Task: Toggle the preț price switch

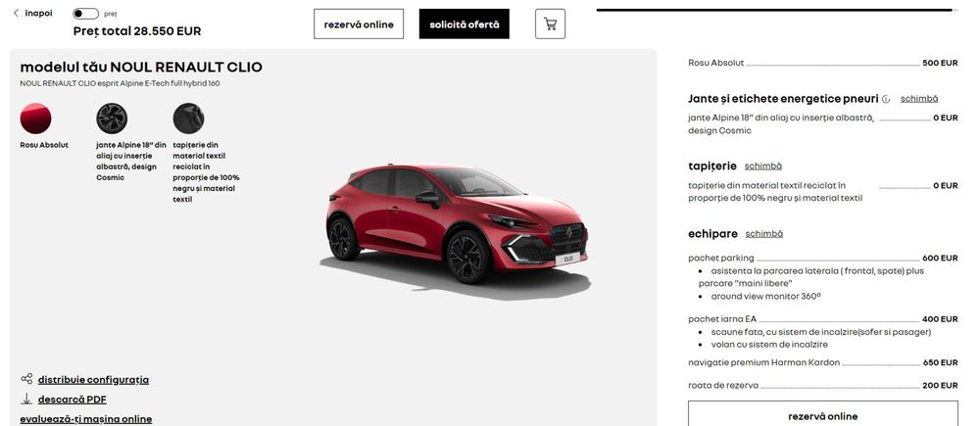Action: point(85,14)
